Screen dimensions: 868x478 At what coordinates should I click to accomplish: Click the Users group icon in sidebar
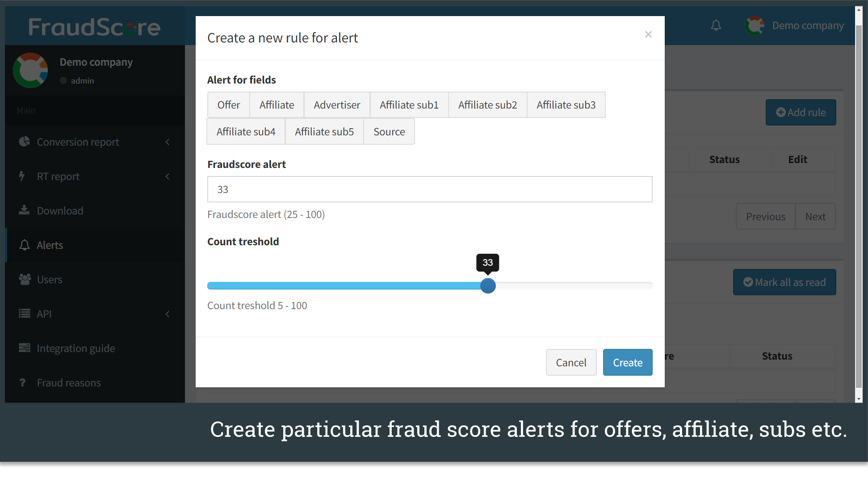tap(25, 279)
